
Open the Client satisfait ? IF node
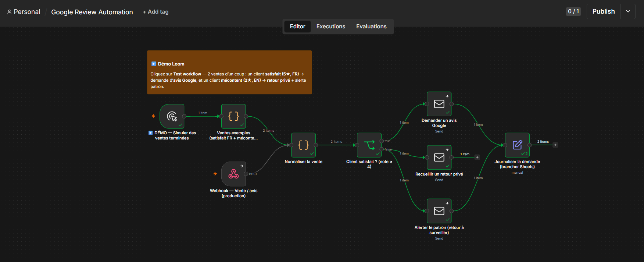(369, 145)
